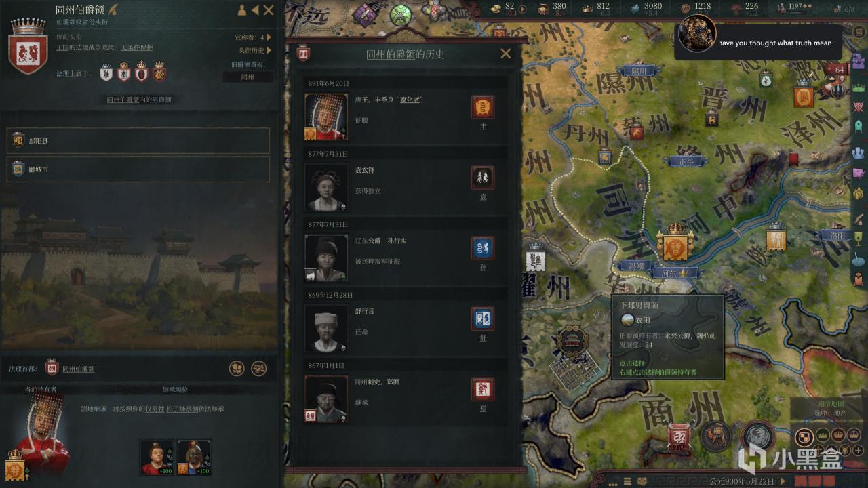
Task: Toggle the realms map mode shield icon
Action: [x=805, y=436]
